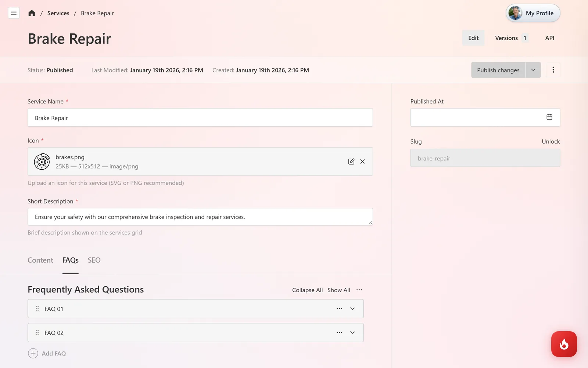The height and width of the screenshot is (368, 588).
Task: Open the document actions three-dot menu
Action: coord(553,70)
